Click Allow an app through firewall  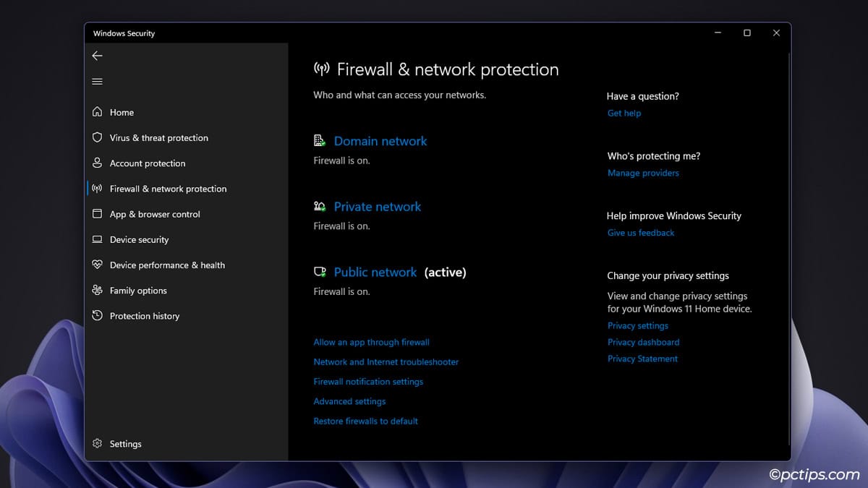coord(371,342)
